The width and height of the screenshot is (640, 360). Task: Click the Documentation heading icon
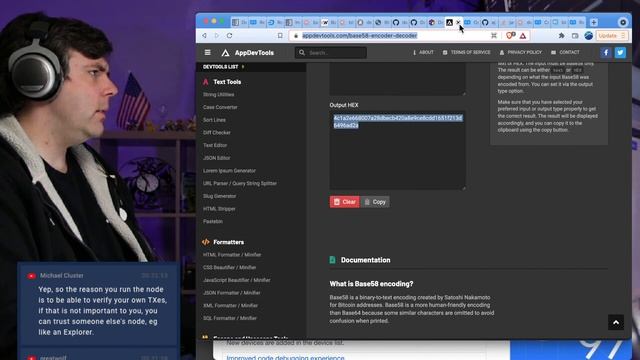(x=332, y=260)
